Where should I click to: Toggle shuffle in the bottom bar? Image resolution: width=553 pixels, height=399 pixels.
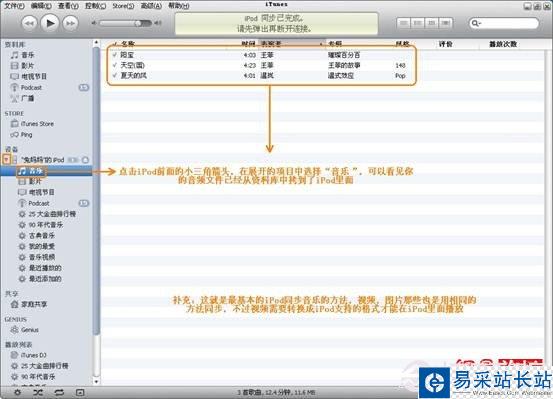click(x=38, y=392)
